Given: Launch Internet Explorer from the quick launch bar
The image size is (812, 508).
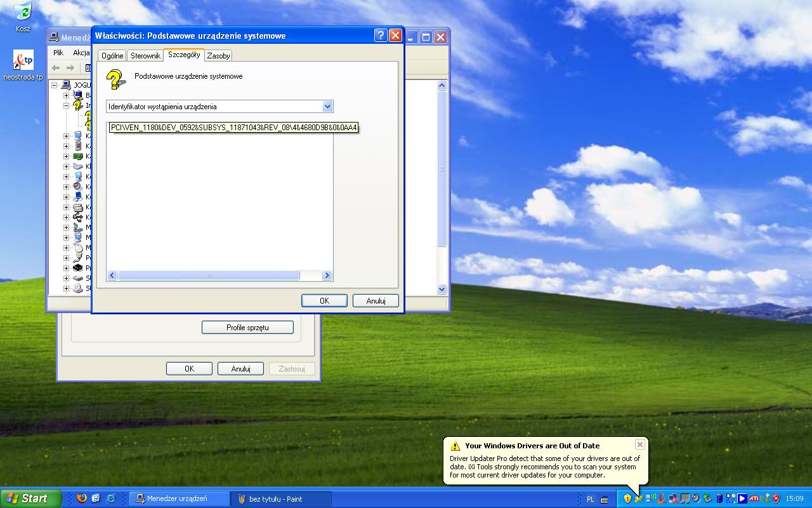Looking at the screenshot, I should (x=110, y=498).
